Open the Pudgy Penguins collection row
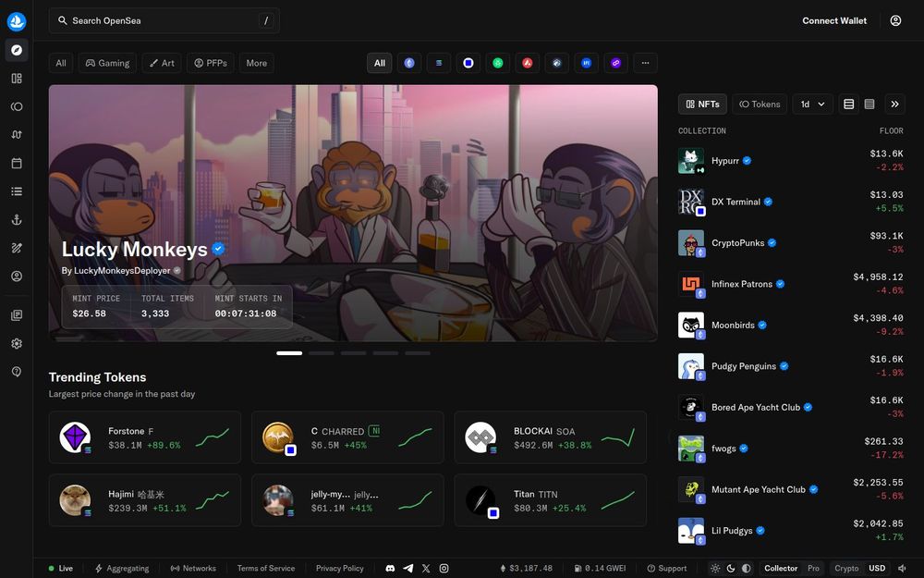The width and height of the screenshot is (924, 578). (x=791, y=366)
